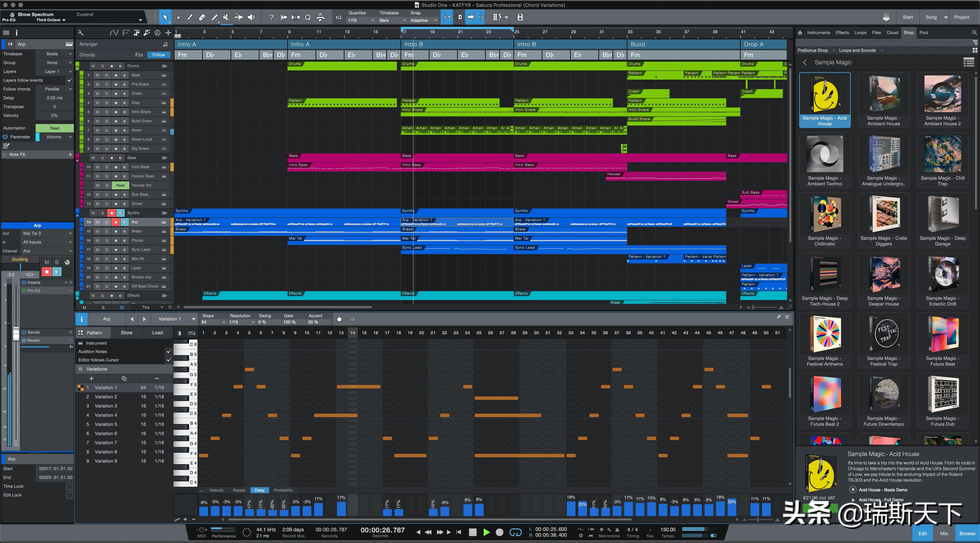Toggle Pro EQ insert power button
980x543 pixels.
pos(24,290)
